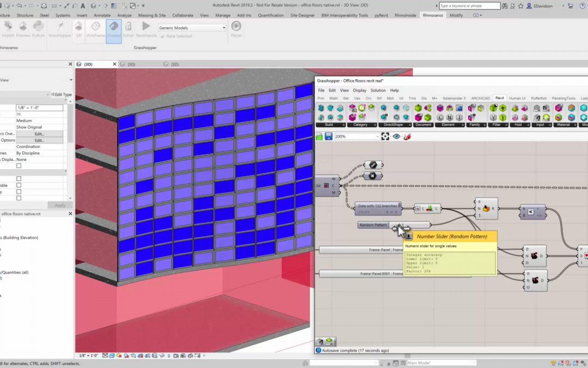Click the Bake Selected button

(x=176, y=36)
